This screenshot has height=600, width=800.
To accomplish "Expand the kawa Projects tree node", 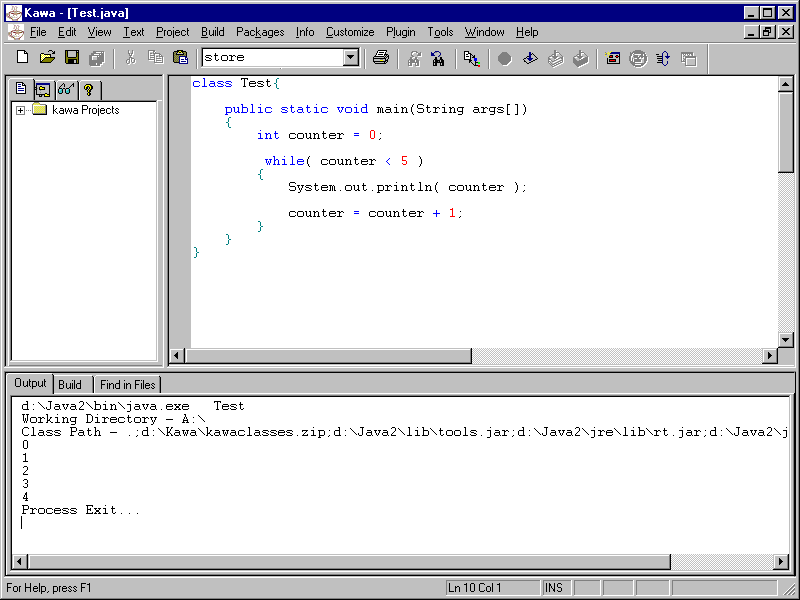I will 20,110.
